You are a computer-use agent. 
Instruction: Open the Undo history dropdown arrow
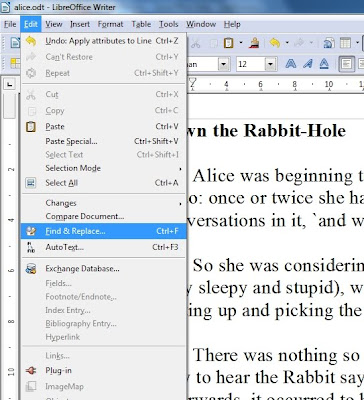(286, 43)
